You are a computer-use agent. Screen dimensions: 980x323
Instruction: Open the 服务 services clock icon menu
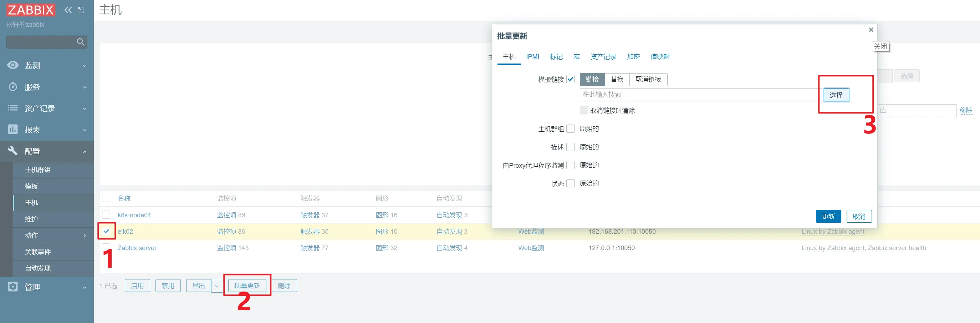[13, 87]
